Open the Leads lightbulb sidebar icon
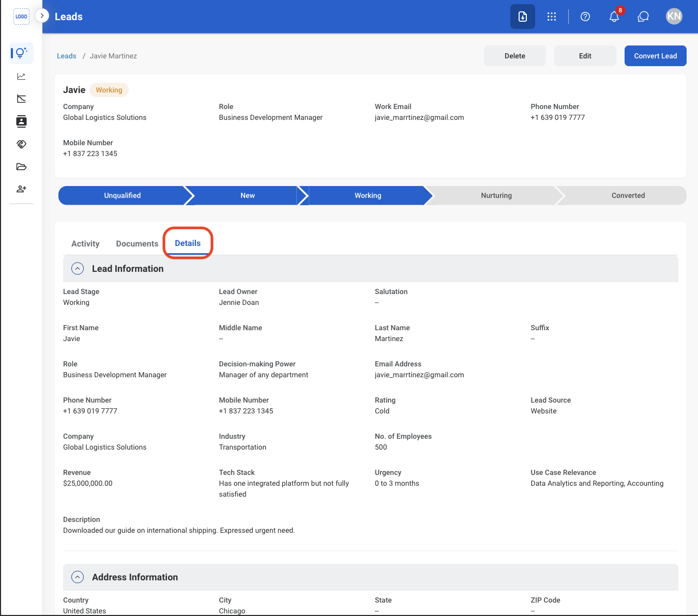This screenshot has width=698, height=616. pos(21,53)
